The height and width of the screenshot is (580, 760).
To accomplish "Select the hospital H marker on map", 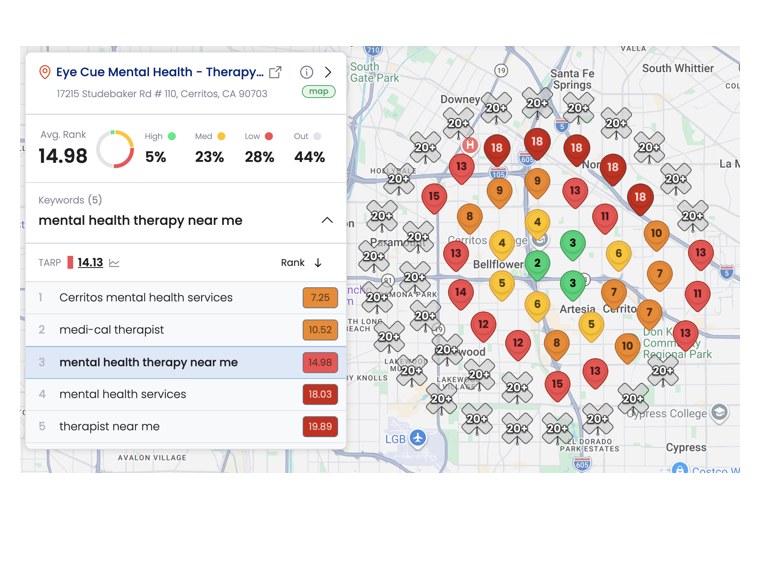I will [469, 144].
